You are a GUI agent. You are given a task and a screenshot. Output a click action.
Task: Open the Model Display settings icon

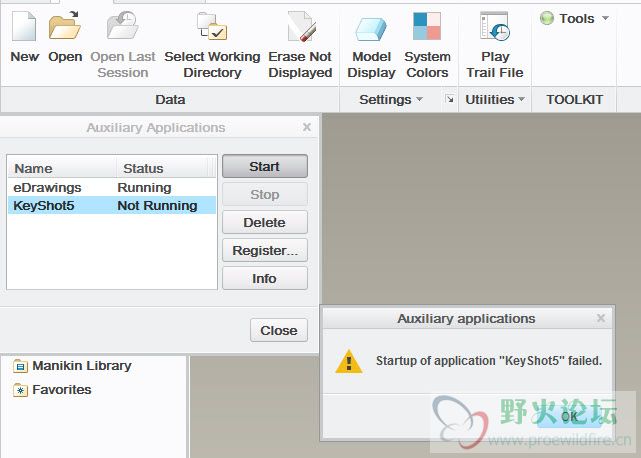(371, 29)
